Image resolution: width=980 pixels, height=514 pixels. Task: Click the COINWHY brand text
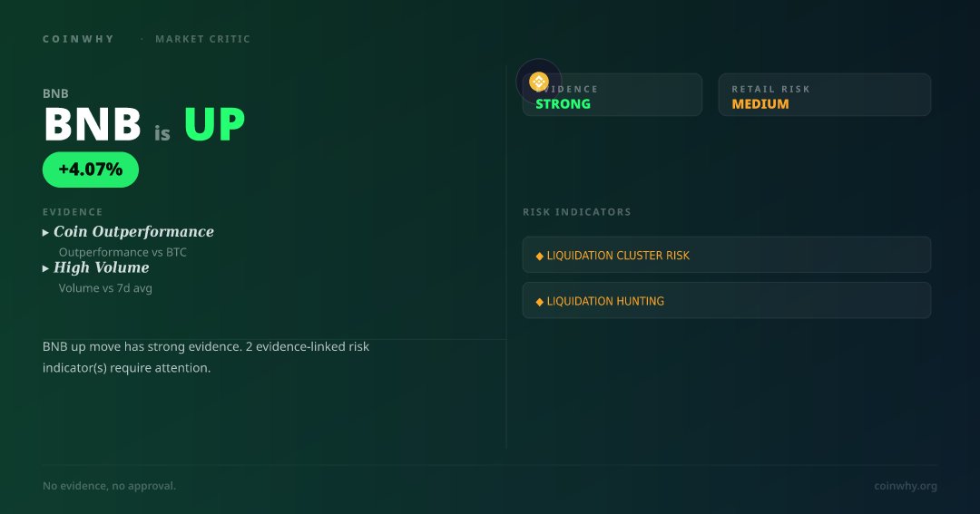pyautogui.click(x=79, y=39)
